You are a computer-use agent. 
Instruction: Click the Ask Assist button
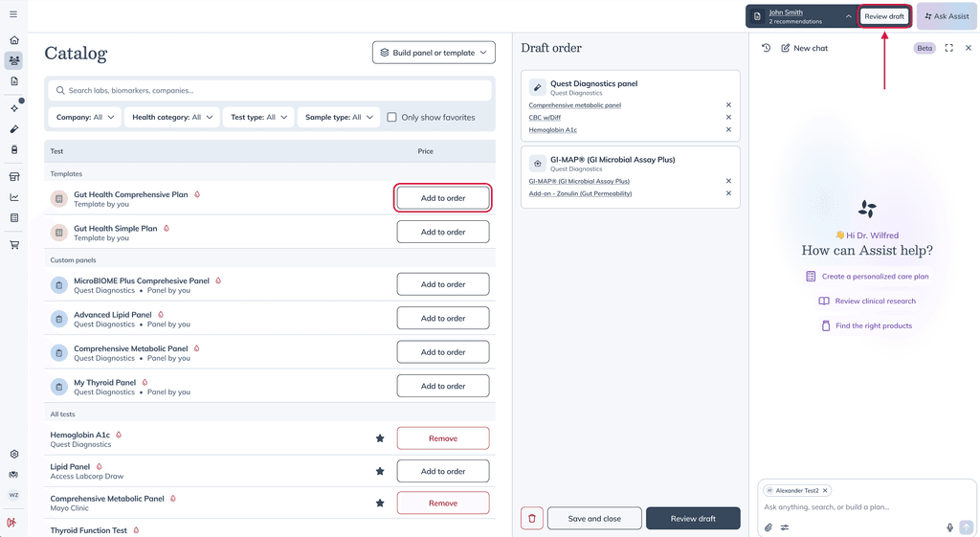tap(947, 16)
